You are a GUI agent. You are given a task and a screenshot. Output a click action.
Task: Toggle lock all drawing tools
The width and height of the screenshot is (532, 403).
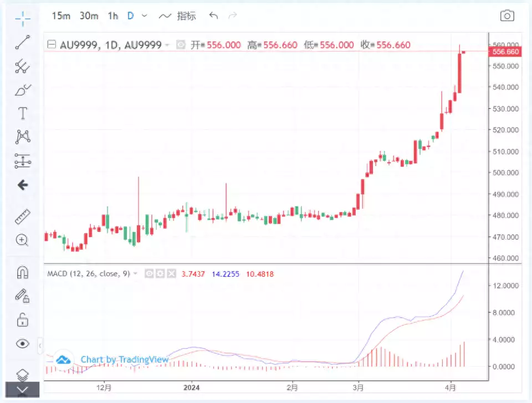tap(22, 320)
